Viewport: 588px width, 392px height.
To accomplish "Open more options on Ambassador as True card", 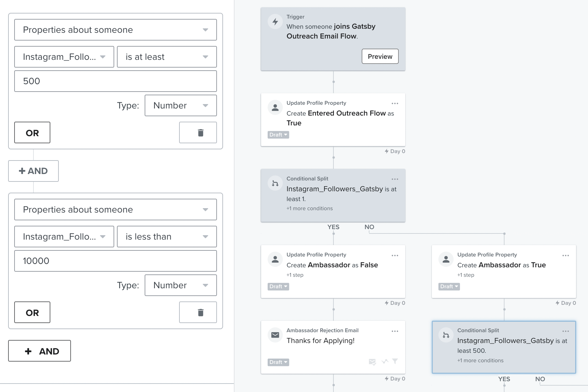I will click(x=566, y=255).
